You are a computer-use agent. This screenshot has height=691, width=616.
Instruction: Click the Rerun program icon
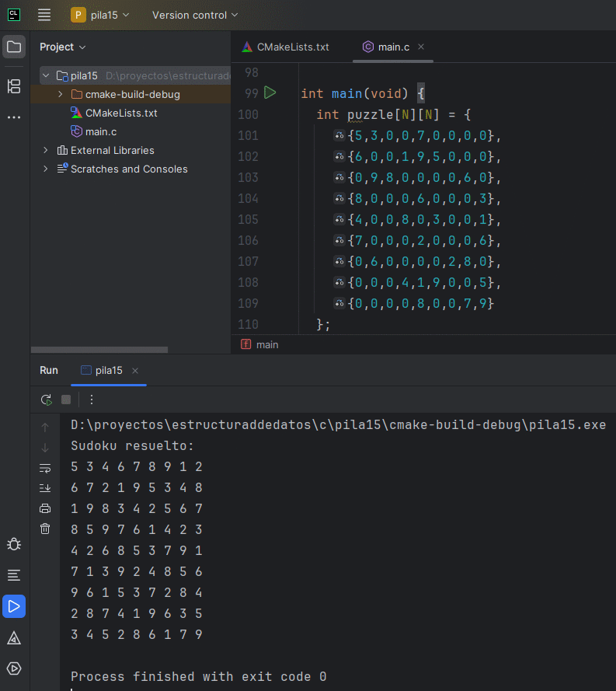coord(46,400)
